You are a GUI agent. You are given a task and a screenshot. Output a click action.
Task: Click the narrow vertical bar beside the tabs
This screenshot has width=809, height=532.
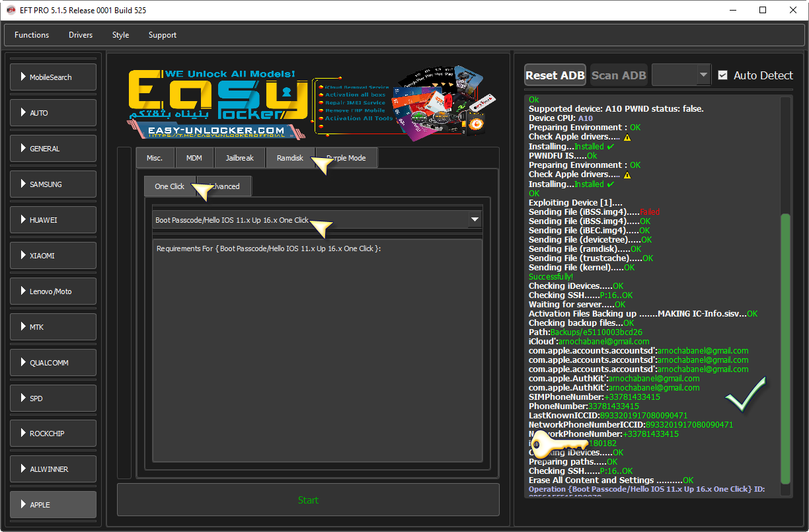pyautogui.click(x=124, y=313)
